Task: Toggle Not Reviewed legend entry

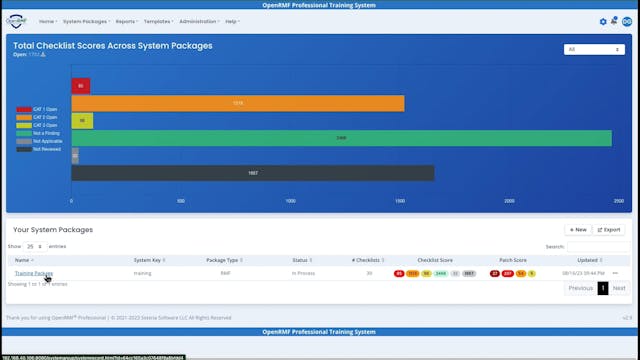Action: 39,149
